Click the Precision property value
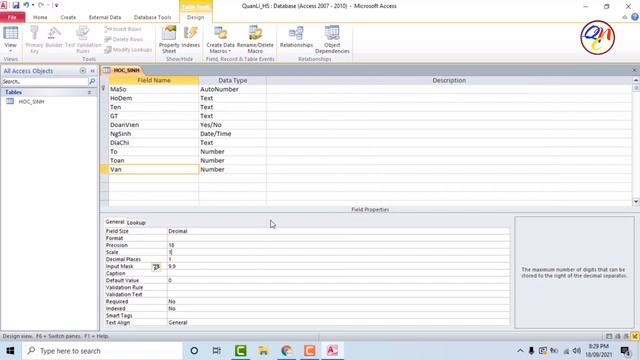The height and width of the screenshot is (360, 640). pos(338,245)
